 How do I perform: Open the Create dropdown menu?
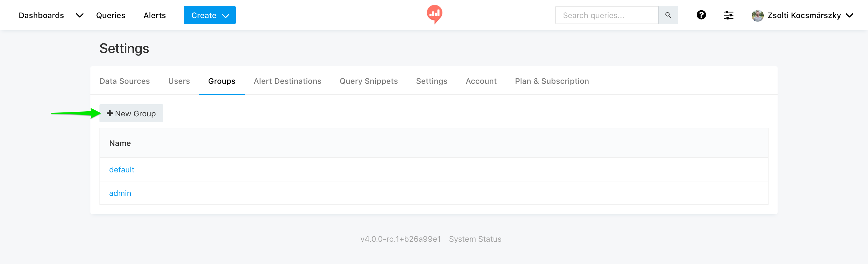tap(209, 15)
